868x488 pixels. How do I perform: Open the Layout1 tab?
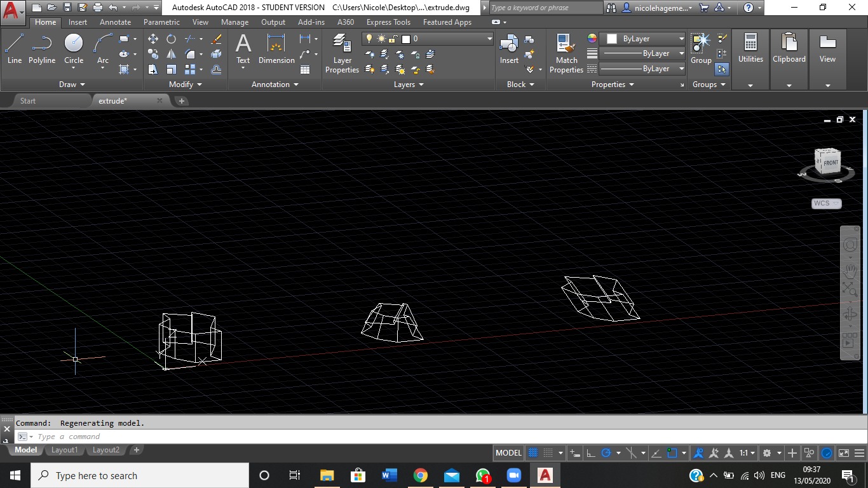(x=64, y=450)
